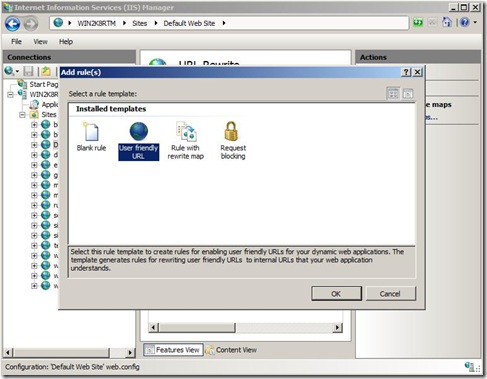
Task: Click the Forward navigation arrow
Action: pyautogui.click(x=31, y=24)
